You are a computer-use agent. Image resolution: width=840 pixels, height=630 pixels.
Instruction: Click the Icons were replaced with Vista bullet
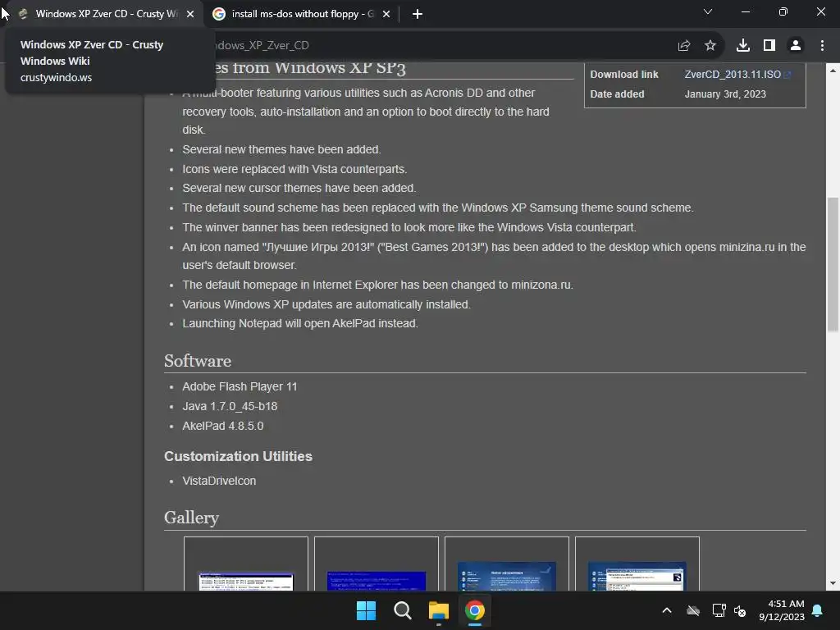click(x=294, y=169)
